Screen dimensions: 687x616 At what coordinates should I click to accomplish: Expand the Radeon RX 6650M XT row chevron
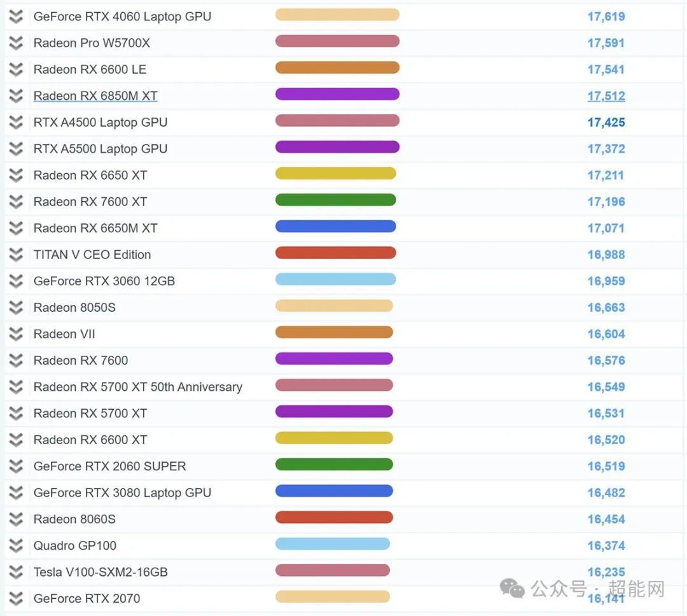16,228
